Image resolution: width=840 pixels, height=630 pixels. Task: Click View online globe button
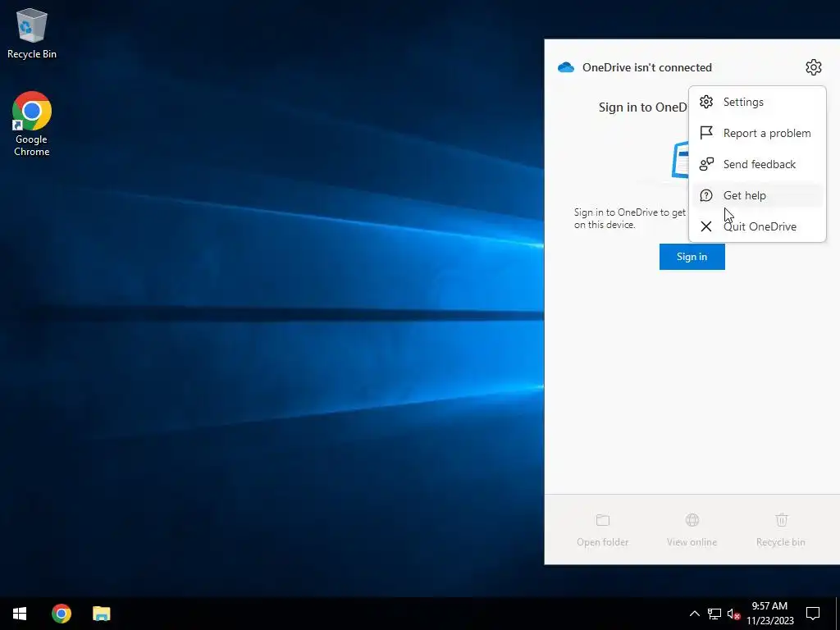692,531
